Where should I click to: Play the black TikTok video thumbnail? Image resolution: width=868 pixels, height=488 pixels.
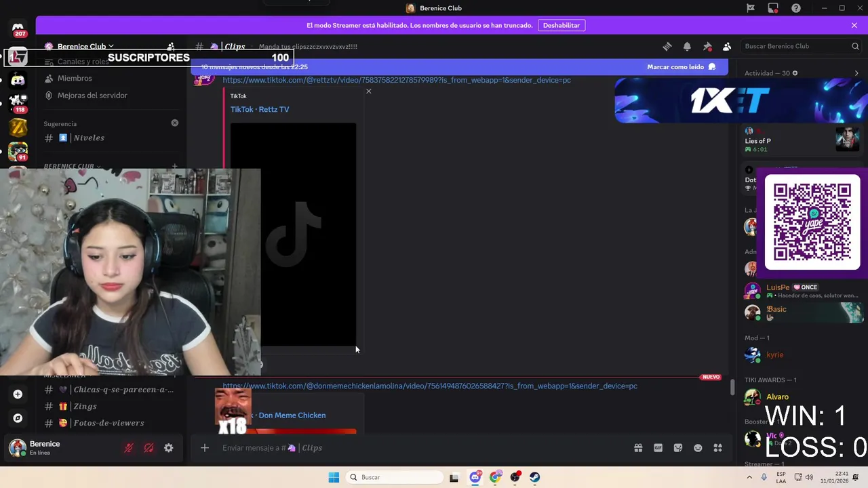tap(293, 235)
